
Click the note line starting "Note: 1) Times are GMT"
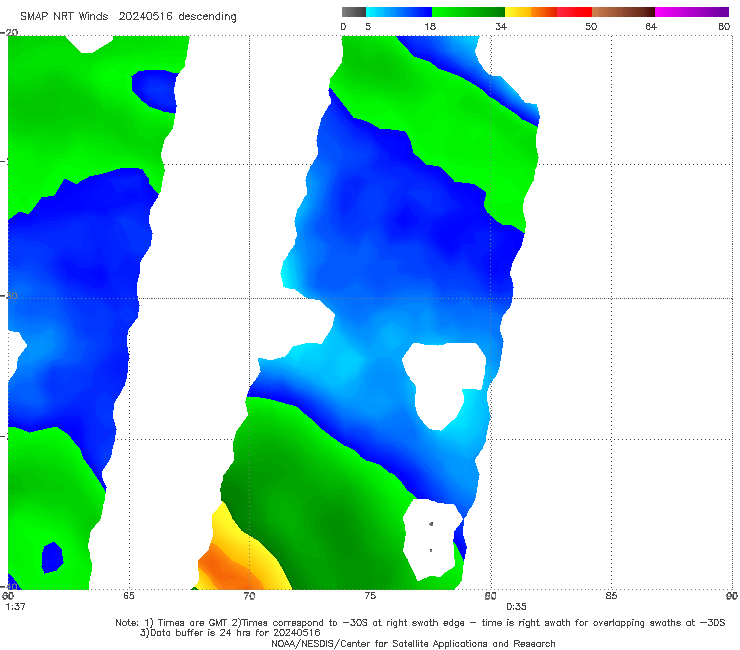coord(420,623)
